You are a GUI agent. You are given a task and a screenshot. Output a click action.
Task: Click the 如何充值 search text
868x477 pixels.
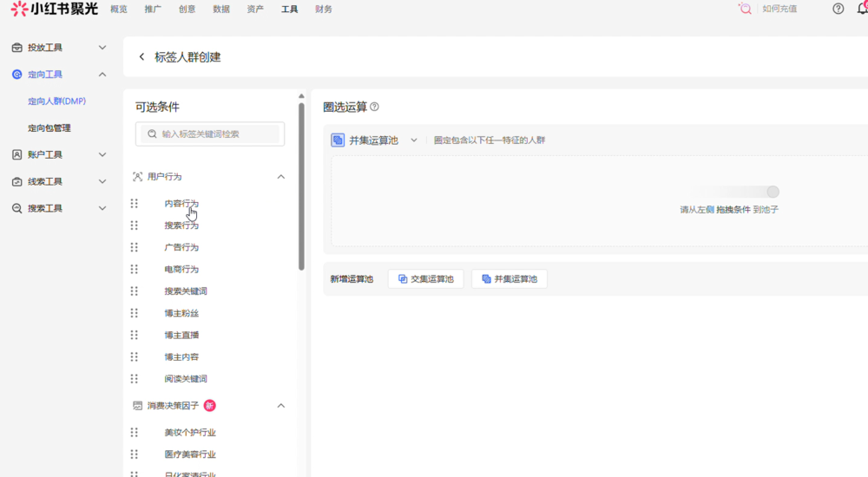(x=779, y=9)
